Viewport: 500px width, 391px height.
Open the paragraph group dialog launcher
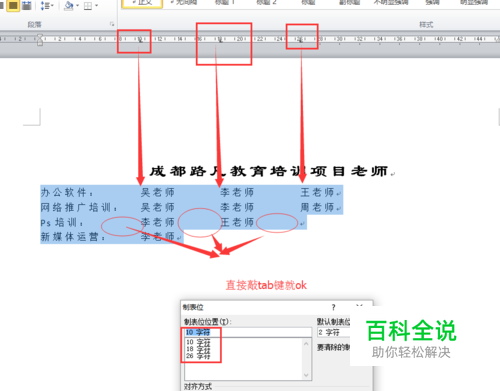pos(112,24)
